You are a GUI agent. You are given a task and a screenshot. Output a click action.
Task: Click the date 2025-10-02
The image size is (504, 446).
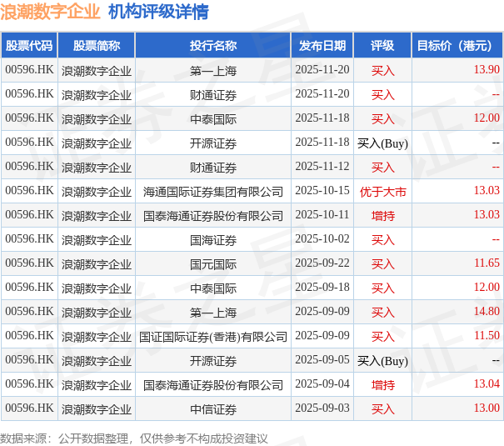coord(322,238)
